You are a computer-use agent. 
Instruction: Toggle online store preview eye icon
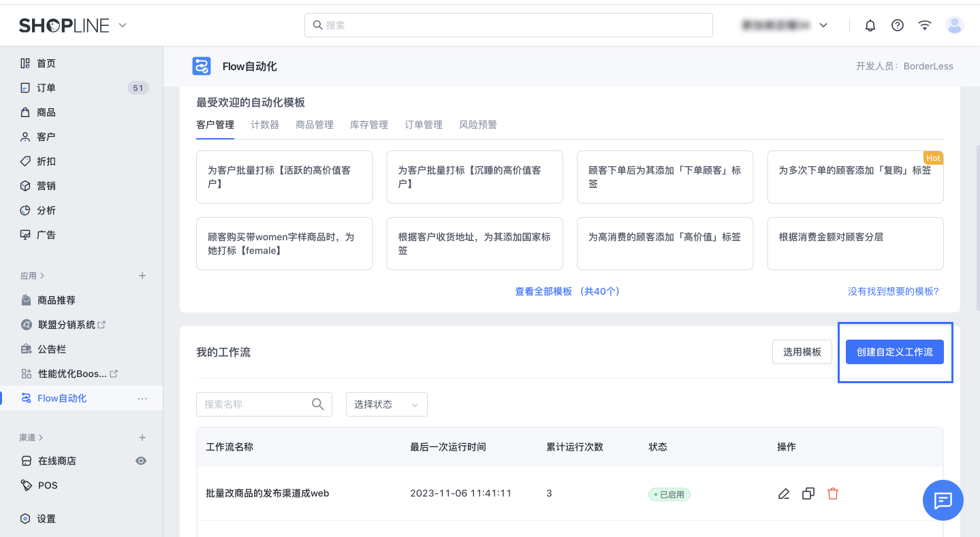[x=141, y=461]
